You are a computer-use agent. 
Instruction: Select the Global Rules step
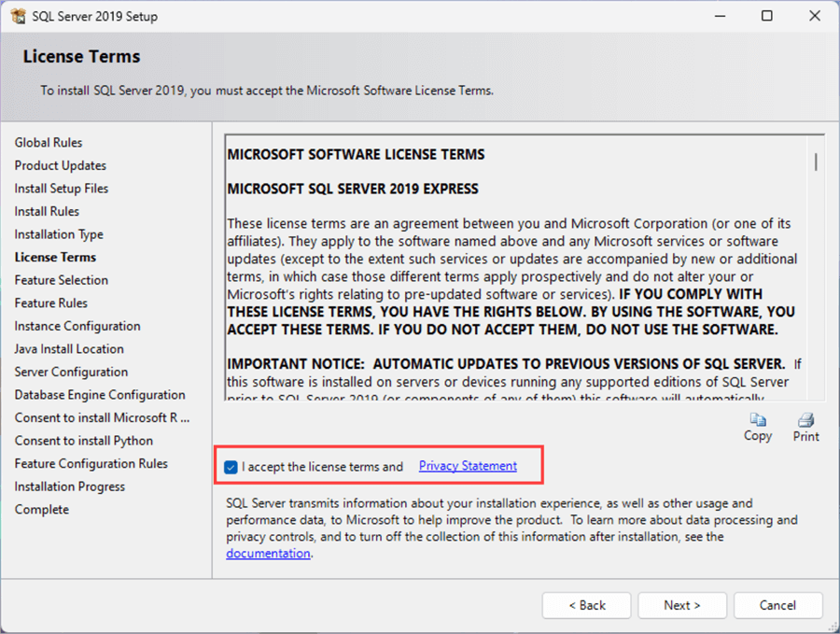click(x=49, y=143)
